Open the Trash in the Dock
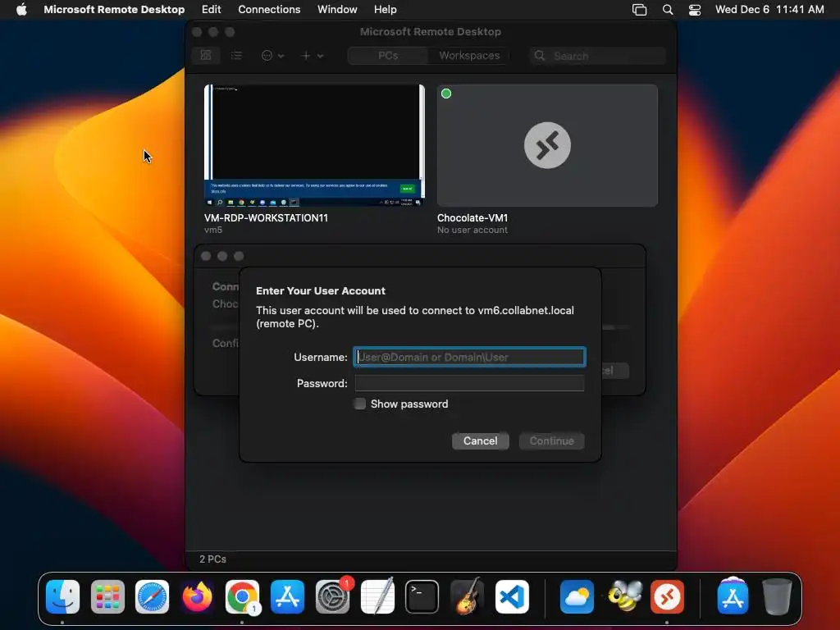 [x=777, y=597]
